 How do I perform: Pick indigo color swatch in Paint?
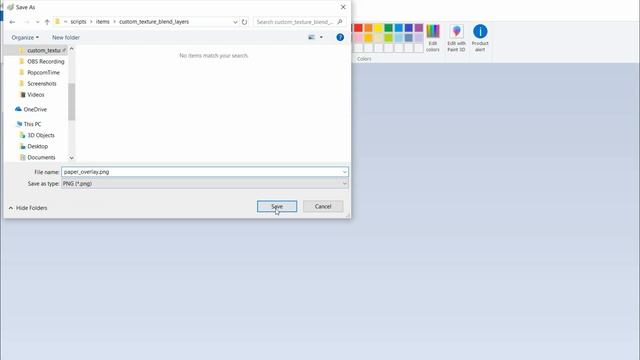pos(409,28)
